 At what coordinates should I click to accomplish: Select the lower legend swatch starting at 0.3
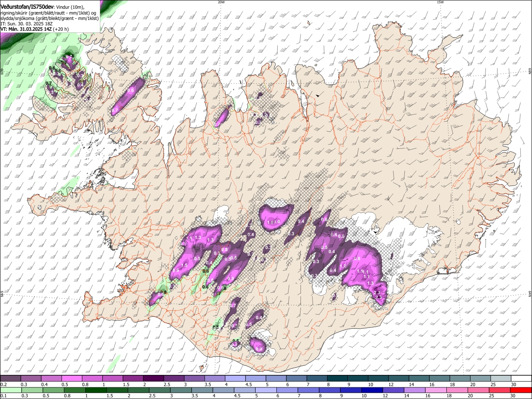click(32, 390)
